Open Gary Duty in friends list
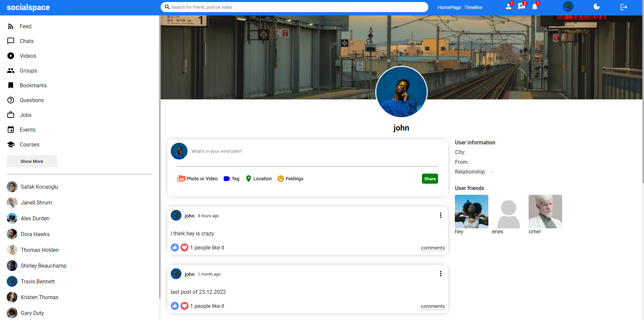The image size is (644, 320). click(x=25, y=313)
